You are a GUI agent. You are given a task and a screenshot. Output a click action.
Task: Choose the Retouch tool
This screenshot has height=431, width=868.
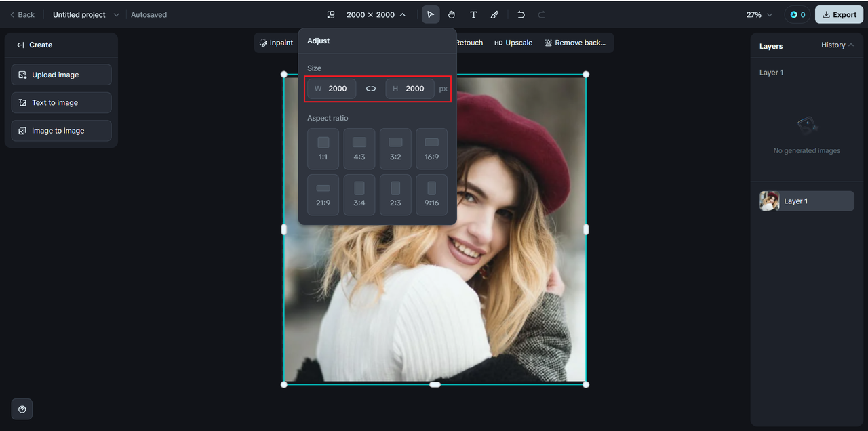click(469, 43)
